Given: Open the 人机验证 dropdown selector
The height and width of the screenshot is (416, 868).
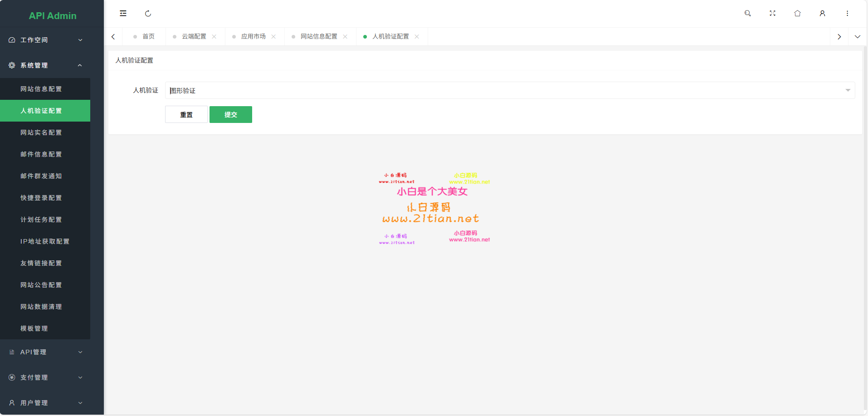Looking at the screenshot, I should click(510, 90).
